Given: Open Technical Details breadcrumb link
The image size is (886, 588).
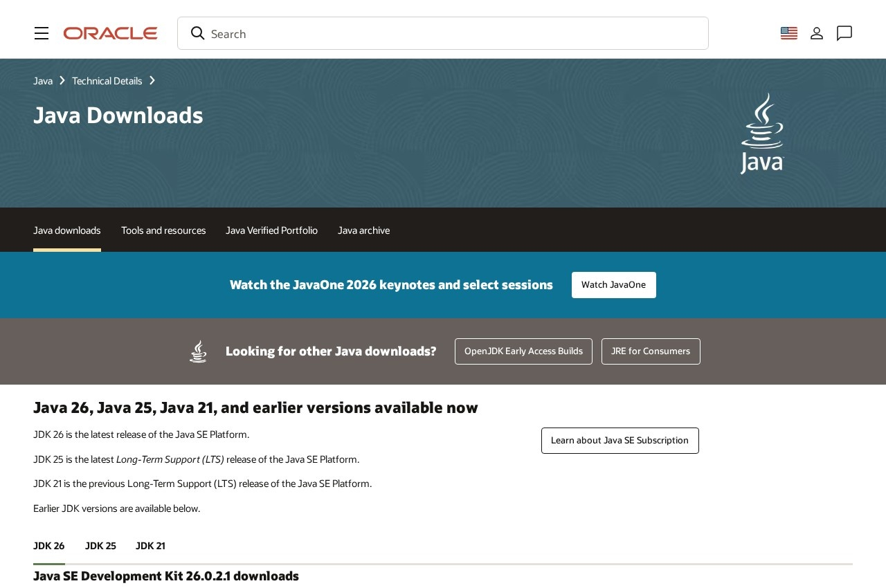Looking at the screenshot, I should click(x=107, y=81).
